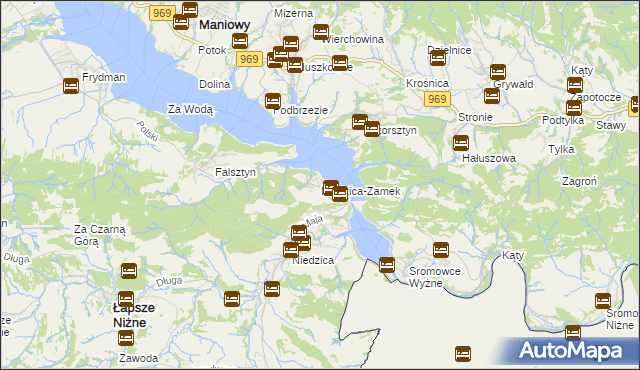This screenshot has height=370, width=640.
Task: Click the Falsztyn village label
Action: [236, 172]
